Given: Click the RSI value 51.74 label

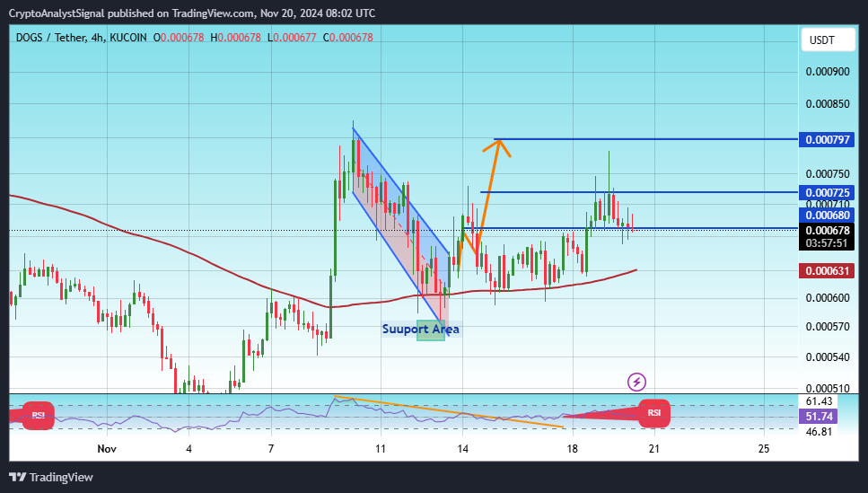Looking at the screenshot, I should [820, 417].
